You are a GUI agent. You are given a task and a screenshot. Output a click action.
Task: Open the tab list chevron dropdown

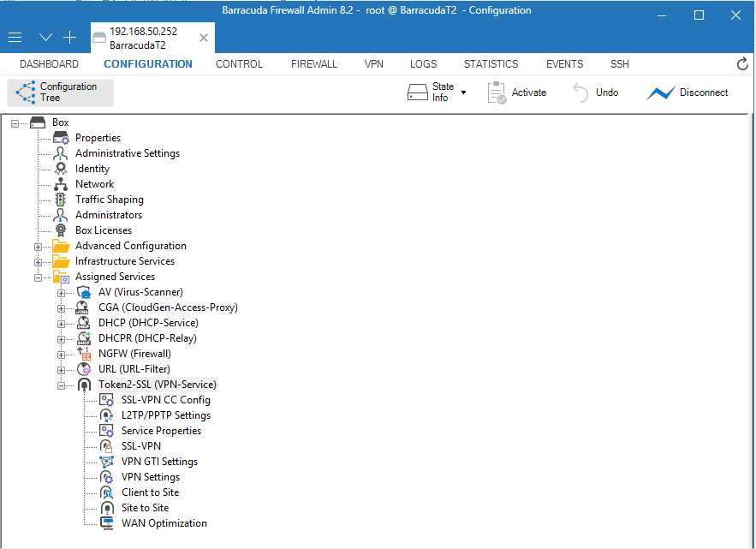(45, 37)
